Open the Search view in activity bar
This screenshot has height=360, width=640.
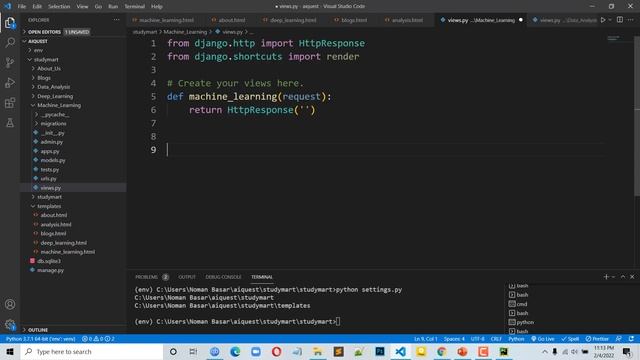(10, 42)
